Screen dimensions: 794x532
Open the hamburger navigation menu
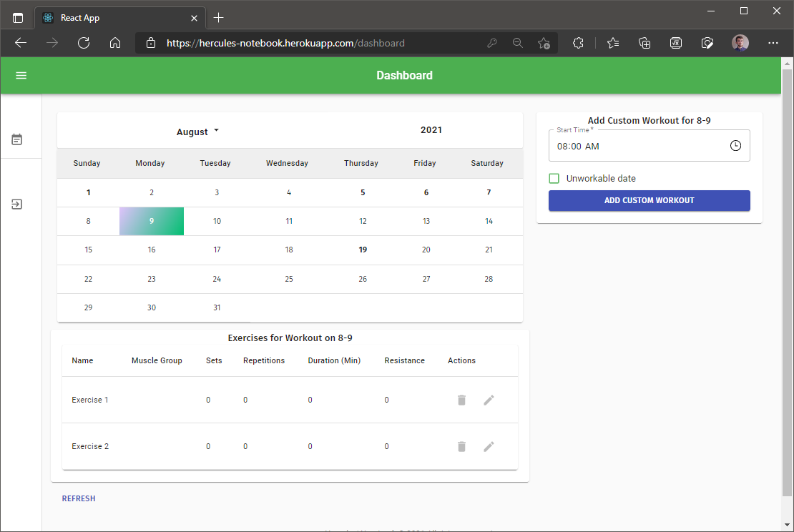tap(21, 75)
